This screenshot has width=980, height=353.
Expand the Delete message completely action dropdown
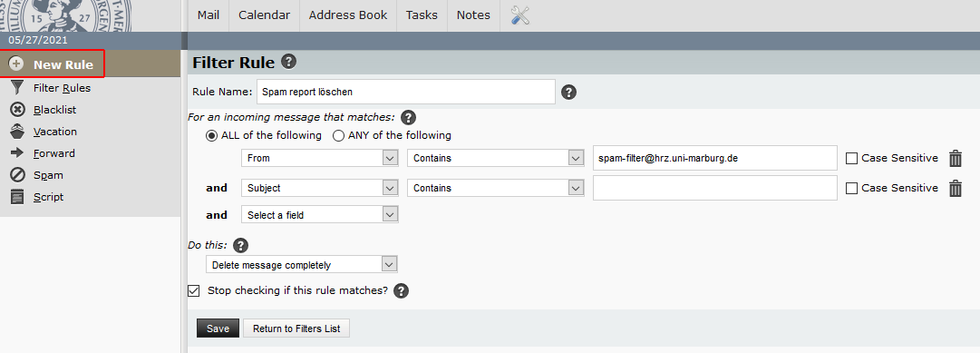coord(301,265)
